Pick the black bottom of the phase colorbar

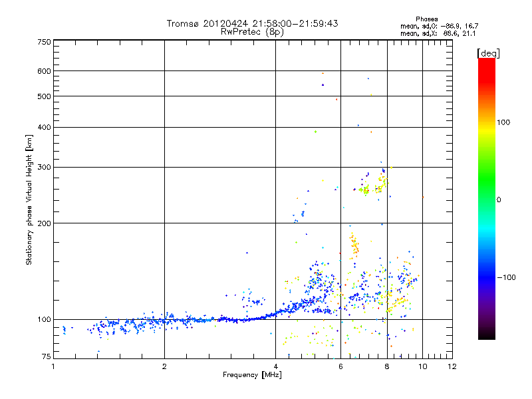[487, 335]
